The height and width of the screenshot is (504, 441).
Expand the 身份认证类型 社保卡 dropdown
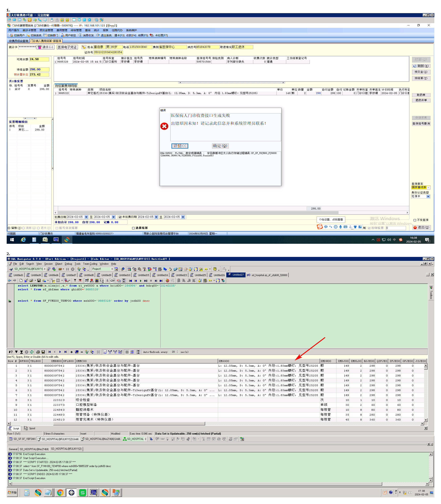click(x=428, y=196)
